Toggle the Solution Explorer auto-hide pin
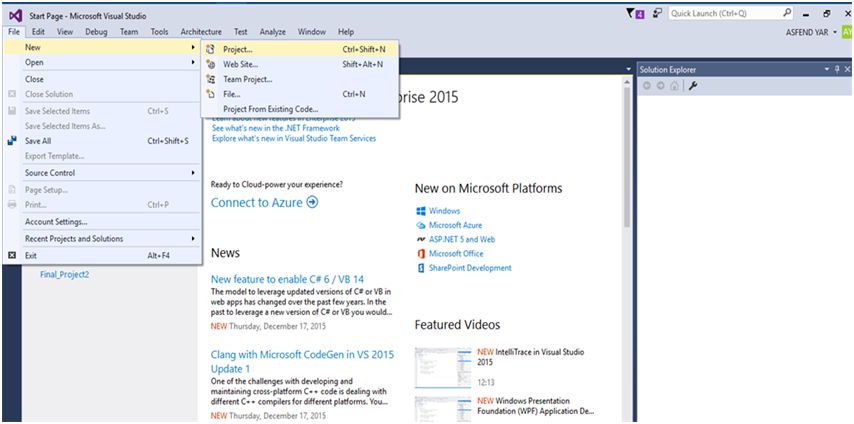The width and height of the screenshot is (854, 424). (837, 70)
